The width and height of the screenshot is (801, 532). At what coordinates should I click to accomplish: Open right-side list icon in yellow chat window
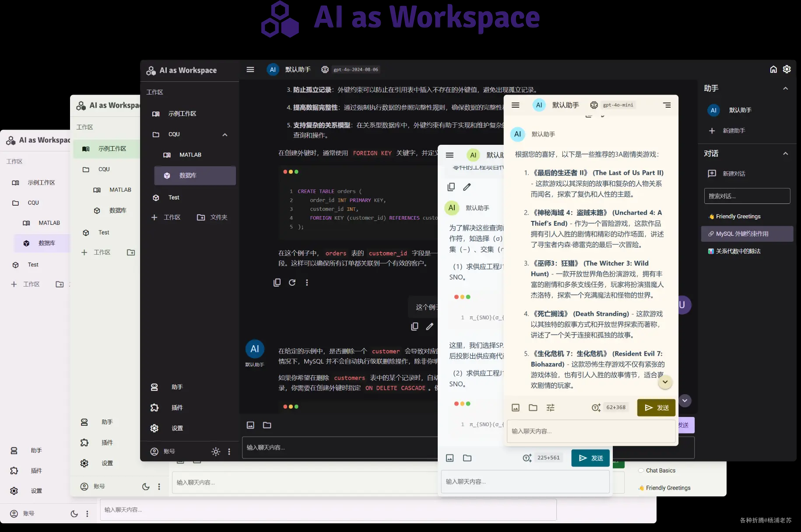point(667,105)
